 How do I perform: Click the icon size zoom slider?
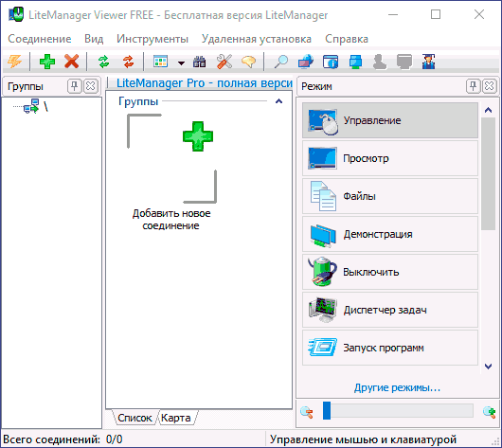[x=398, y=410]
